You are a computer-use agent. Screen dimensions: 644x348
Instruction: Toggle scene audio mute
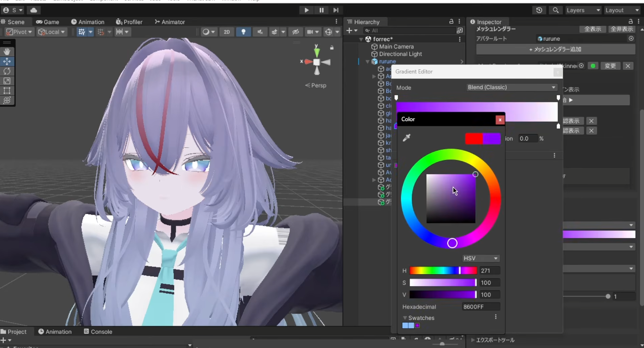click(260, 32)
